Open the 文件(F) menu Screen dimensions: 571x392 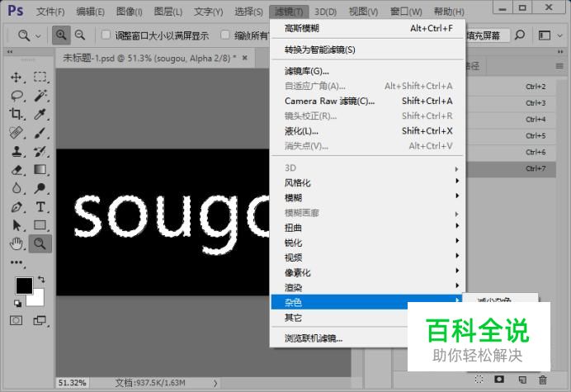pyautogui.click(x=50, y=12)
